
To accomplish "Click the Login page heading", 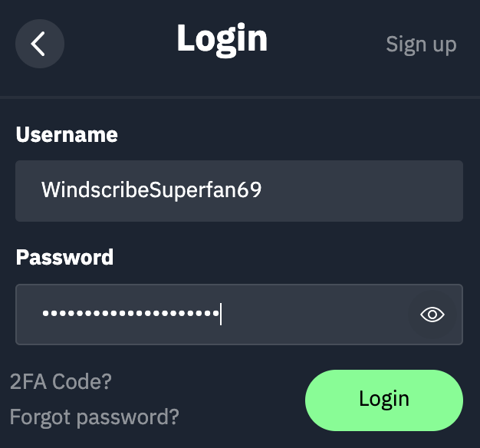I will tap(222, 38).
